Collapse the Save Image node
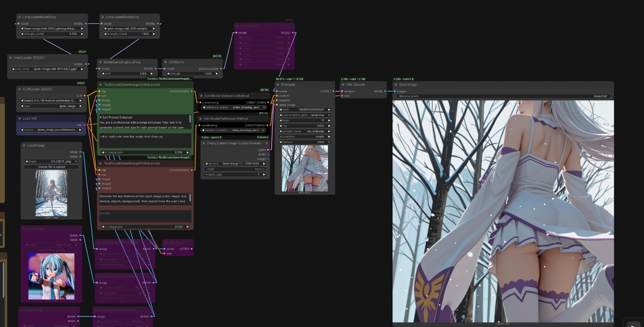Screen dimensions: 644x327 pyautogui.click(x=396, y=85)
